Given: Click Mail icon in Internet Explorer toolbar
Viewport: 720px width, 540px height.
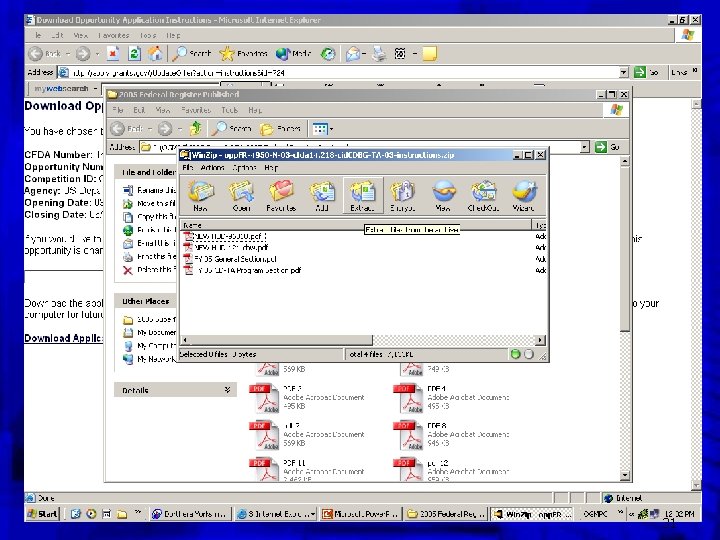Looking at the screenshot, I should (353, 54).
